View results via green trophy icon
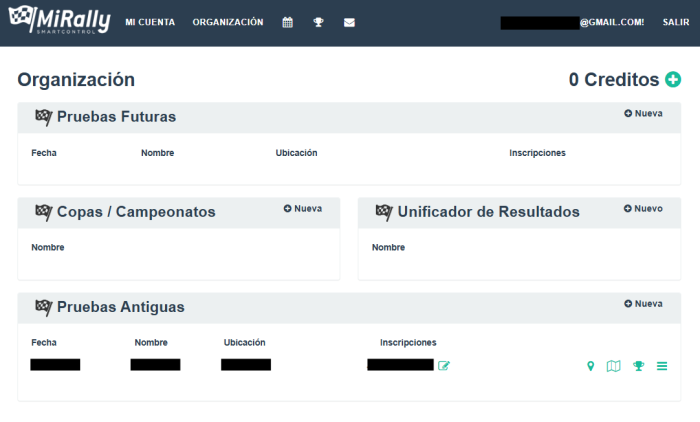 638,366
